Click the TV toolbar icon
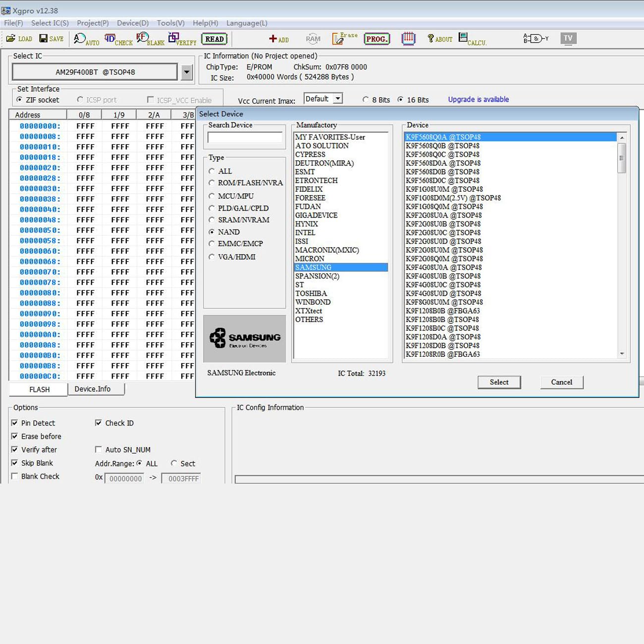This screenshot has height=644, width=644. (x=568, y=39)
